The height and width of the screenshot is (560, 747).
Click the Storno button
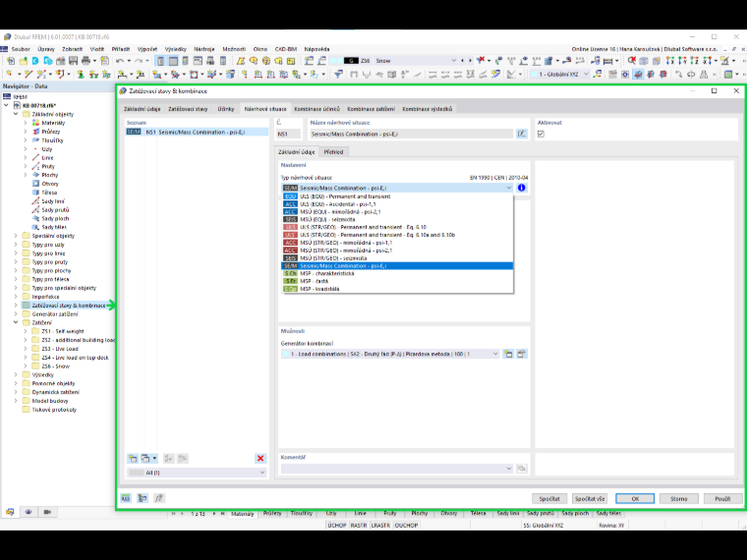(x=679, y=498)
